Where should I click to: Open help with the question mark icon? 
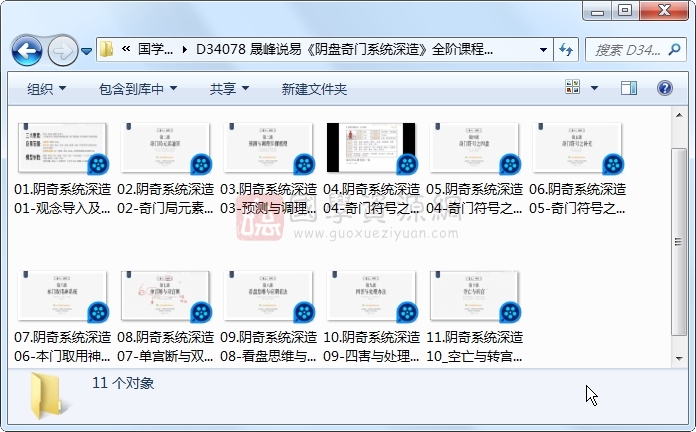tap(664, 88)
